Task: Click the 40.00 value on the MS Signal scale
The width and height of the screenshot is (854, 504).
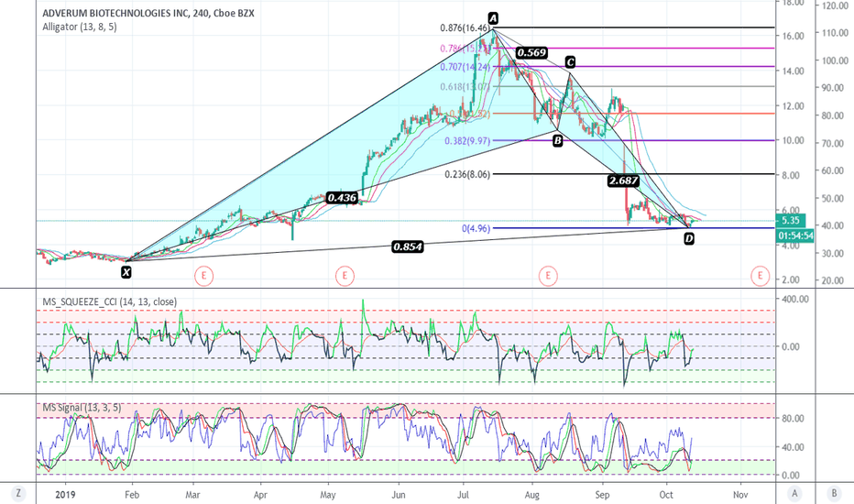Action: click(793, 447)
